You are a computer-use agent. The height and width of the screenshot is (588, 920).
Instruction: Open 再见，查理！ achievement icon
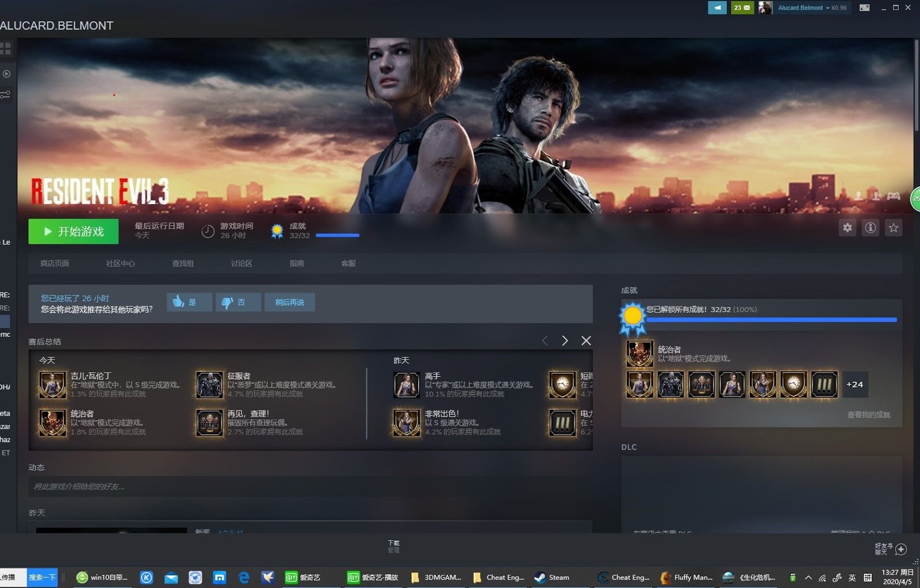pyautogui.click(x=209, y=423)
